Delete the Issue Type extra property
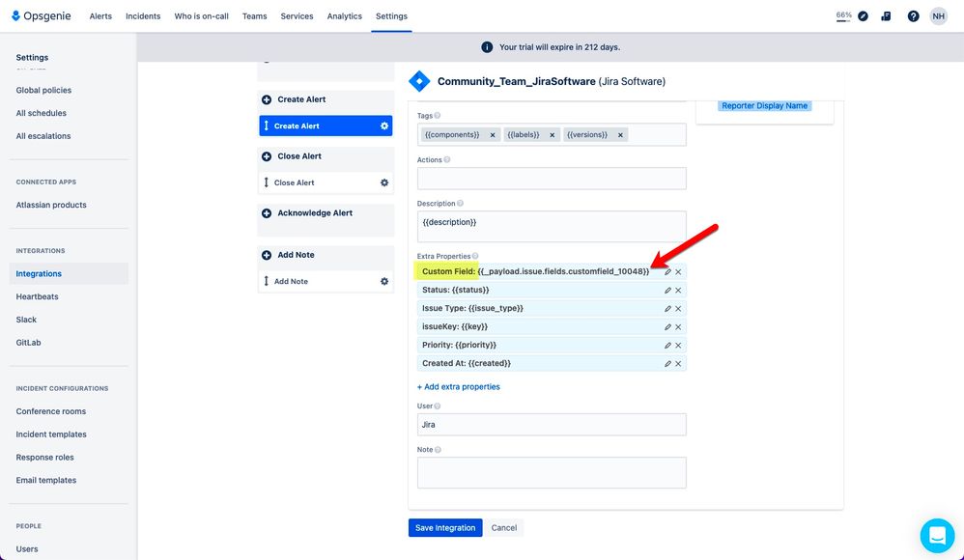964x560 pixels. [678, 309]
